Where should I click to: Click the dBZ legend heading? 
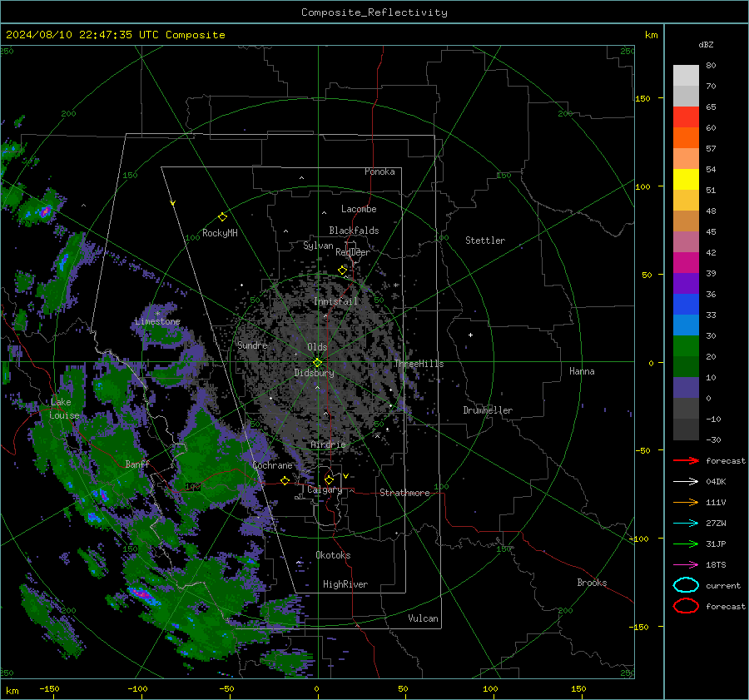(x=706, y=44)
